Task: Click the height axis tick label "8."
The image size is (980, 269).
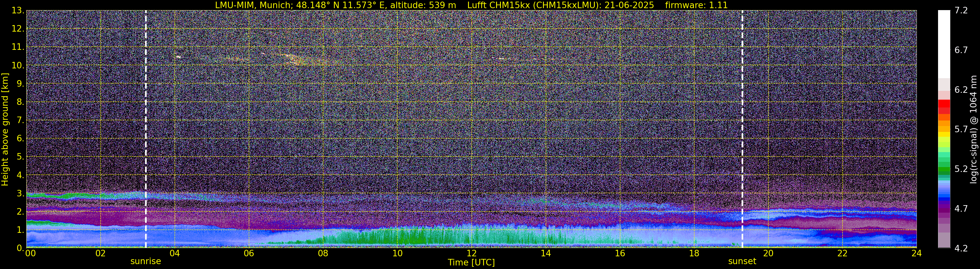Action: 20,102
